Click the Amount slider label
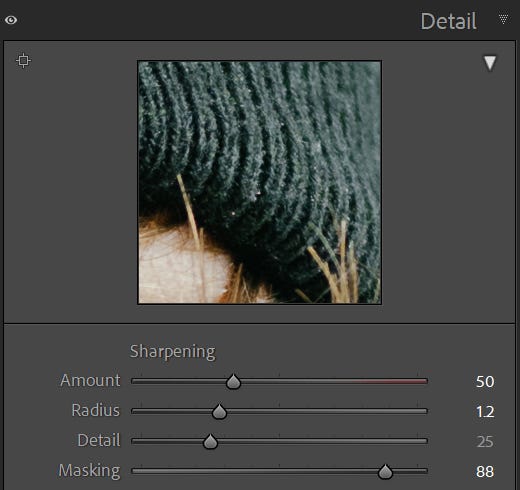Image resolution: width=520 pixels, height=490 pixels. (90, 380)
